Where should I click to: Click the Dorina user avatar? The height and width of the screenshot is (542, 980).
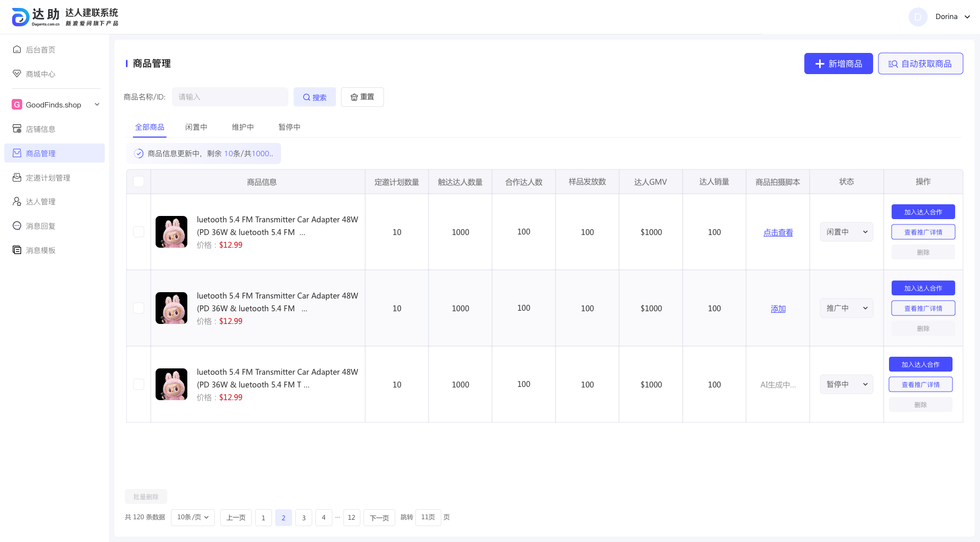(x=918, y=17)
